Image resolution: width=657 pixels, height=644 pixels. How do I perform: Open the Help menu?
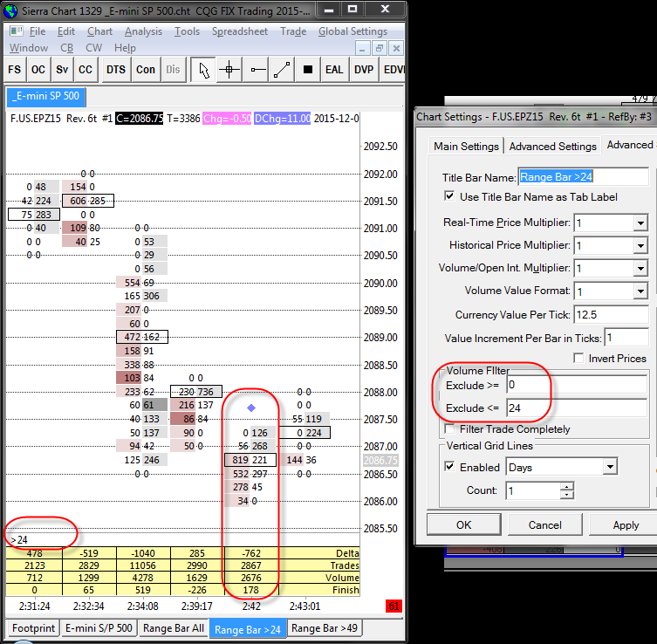coord(125,48)
